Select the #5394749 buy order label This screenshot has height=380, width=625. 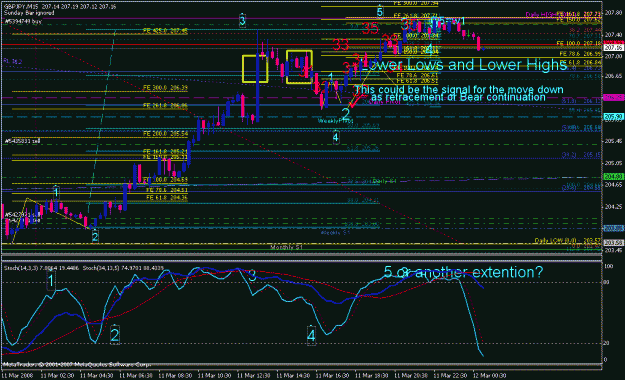[x=23, y=22]
